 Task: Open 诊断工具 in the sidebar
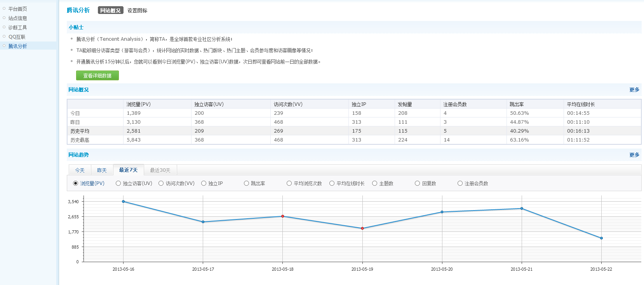pos(17,28)
